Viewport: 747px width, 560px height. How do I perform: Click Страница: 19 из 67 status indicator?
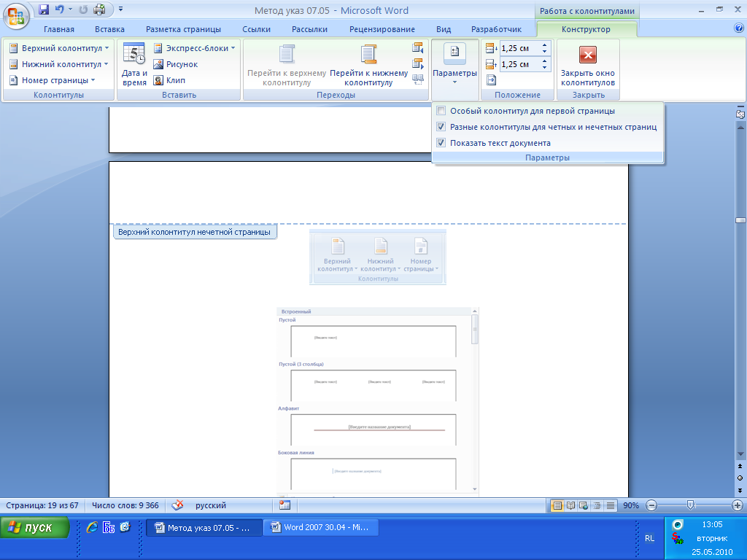[x=42, y=505]
